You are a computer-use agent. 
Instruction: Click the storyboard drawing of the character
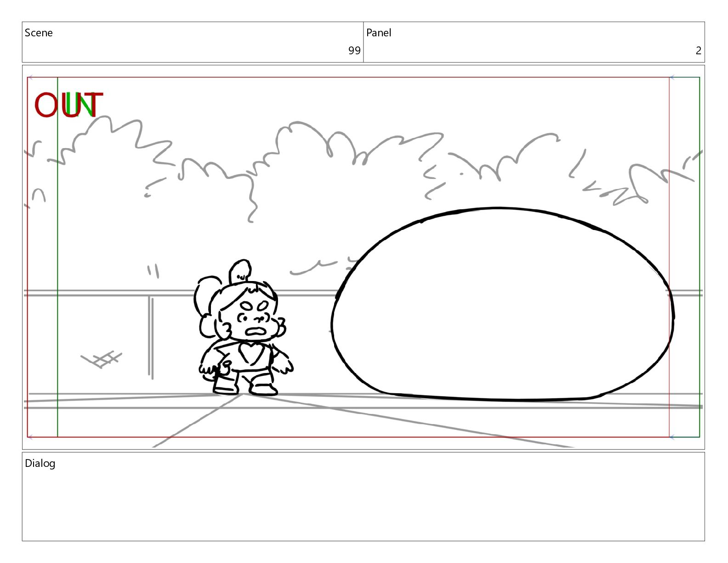pos(244,327)
